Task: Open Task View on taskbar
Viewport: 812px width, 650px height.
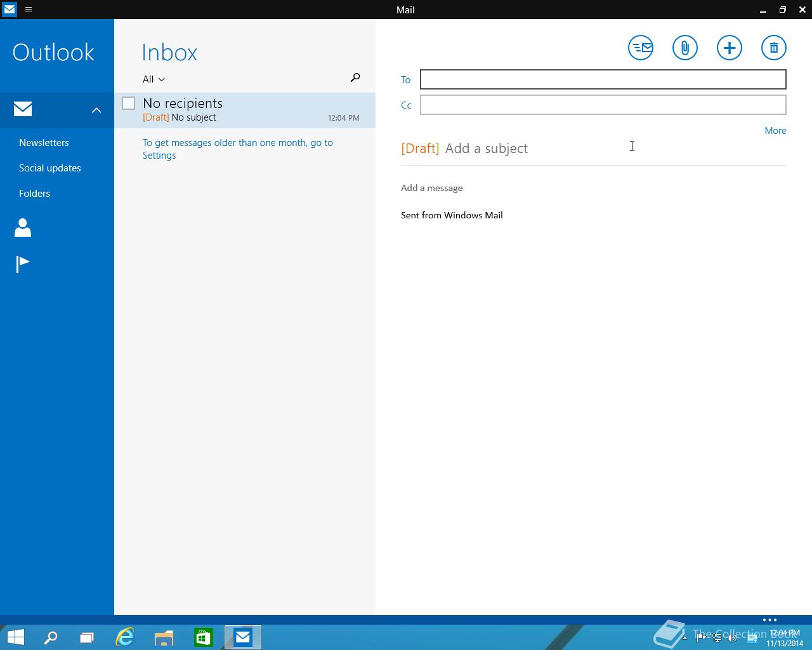Action: tap(87, 637)
